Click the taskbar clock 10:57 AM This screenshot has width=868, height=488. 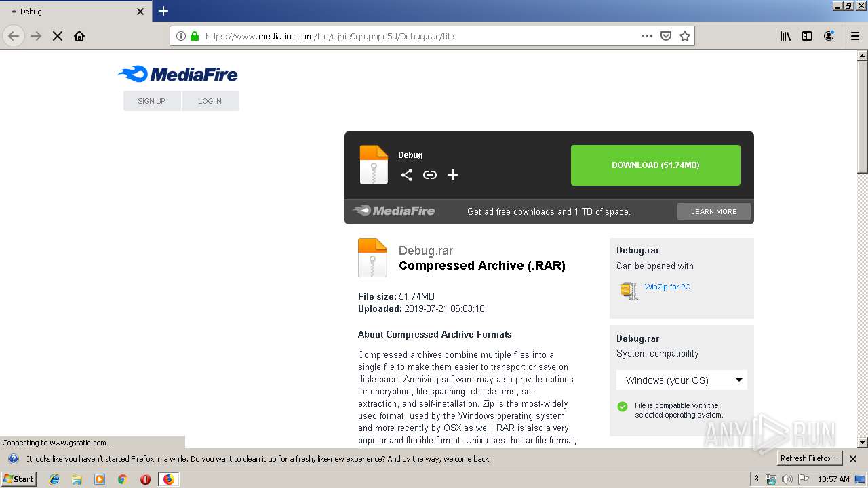tap(833, 479)
